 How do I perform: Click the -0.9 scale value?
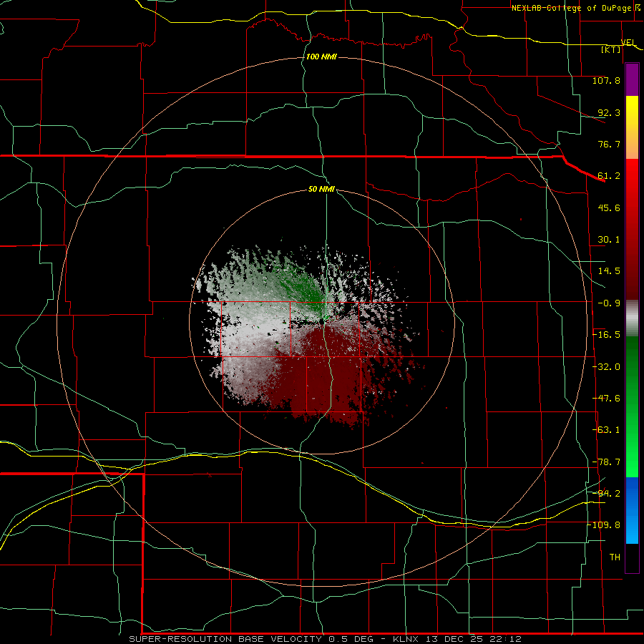(x=609, y=303)
